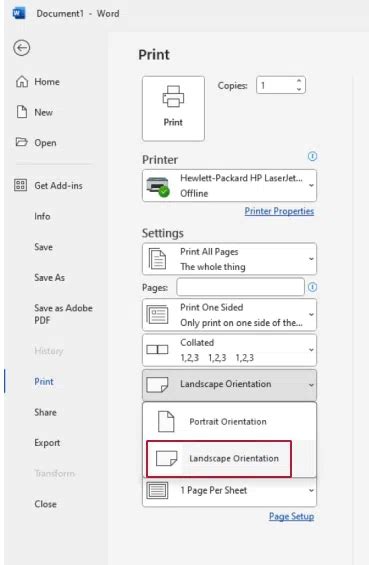
Task: Click the Open folder icon
Action: pos(22,142)
